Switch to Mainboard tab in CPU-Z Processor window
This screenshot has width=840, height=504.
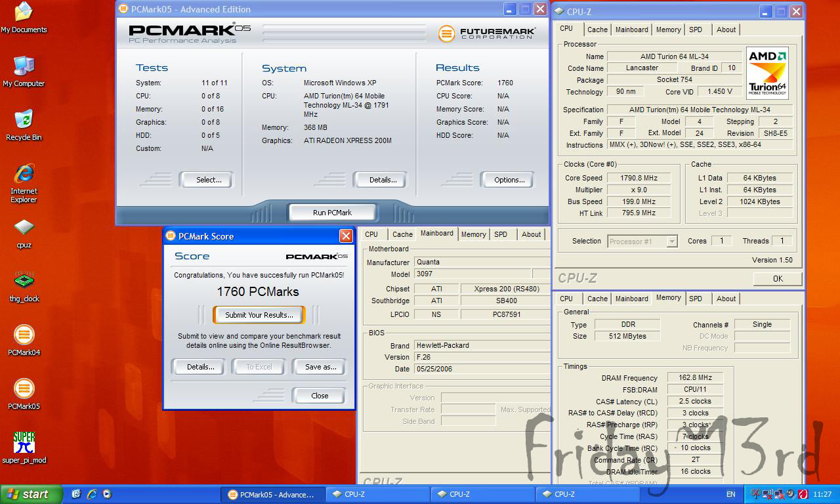click(x=631, y=30)
